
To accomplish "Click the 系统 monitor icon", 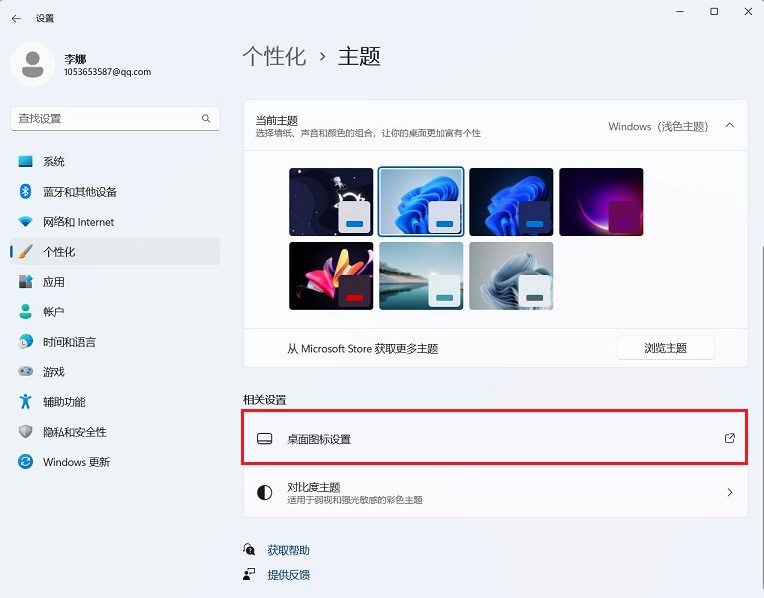I will (25, 161).
